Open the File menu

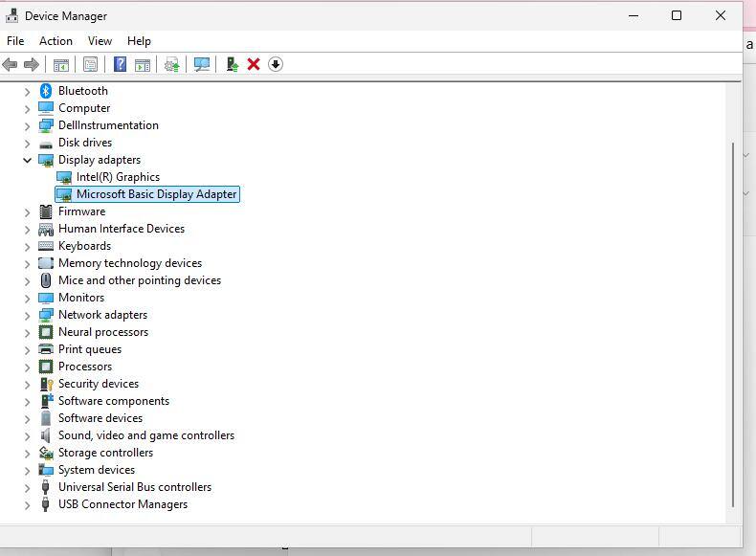[15, 41]
